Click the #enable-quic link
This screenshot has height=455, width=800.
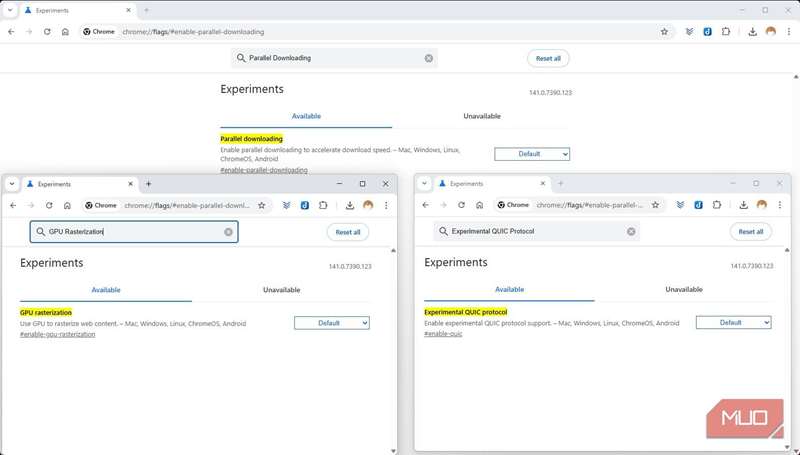pos(443,334)
